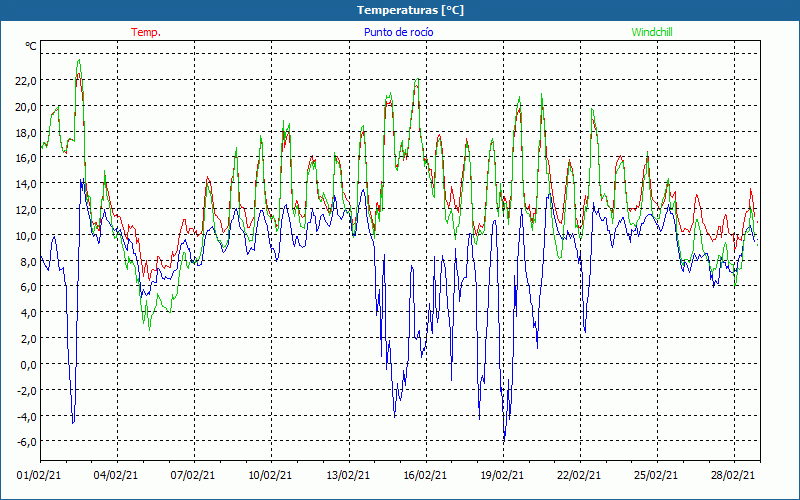Select the -6,0 y-axis value
The image size is (800, 500).
coord(27,442)
